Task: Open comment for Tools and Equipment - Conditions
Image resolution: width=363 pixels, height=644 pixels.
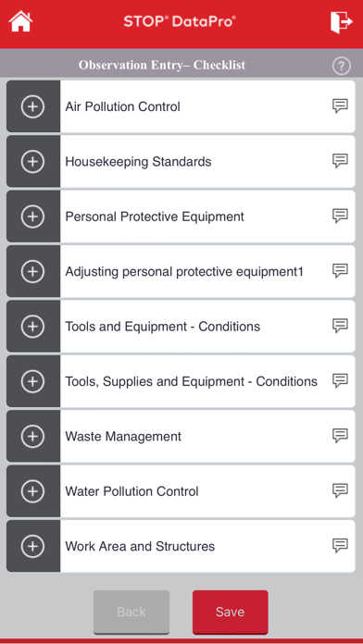Action: pyautogui.click(x=340, y=326)
